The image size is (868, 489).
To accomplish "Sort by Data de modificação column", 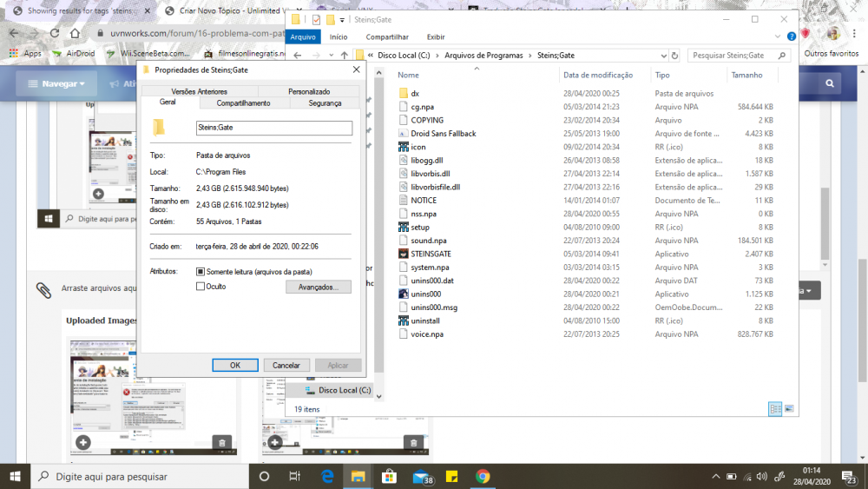I will click(598, 75).
